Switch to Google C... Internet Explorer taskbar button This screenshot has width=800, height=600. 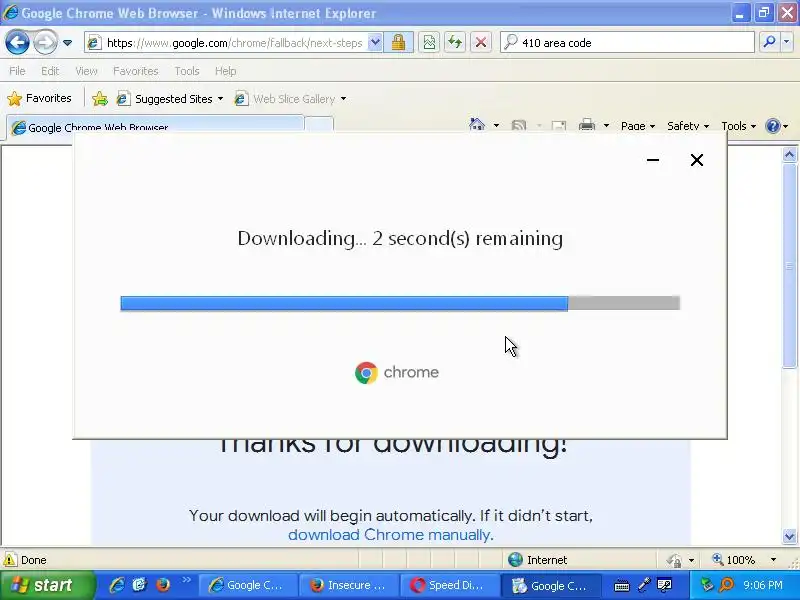tap(247, 585)
